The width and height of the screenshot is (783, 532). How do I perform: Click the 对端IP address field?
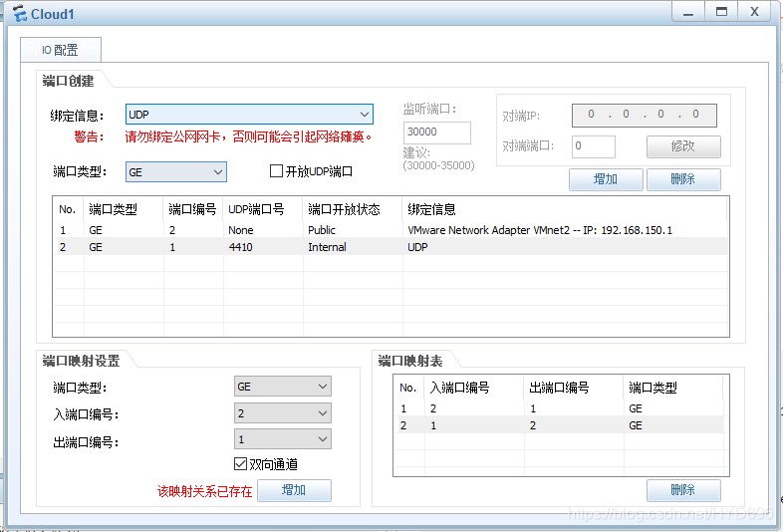(x=645, y=115)
